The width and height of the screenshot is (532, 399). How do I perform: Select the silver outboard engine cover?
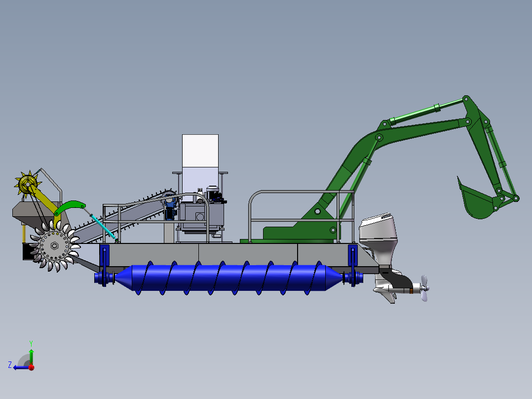pos(378,229)
